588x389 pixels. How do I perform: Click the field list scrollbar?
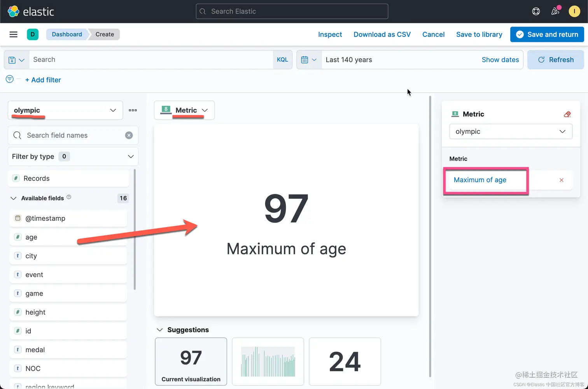tap(135, 230)
